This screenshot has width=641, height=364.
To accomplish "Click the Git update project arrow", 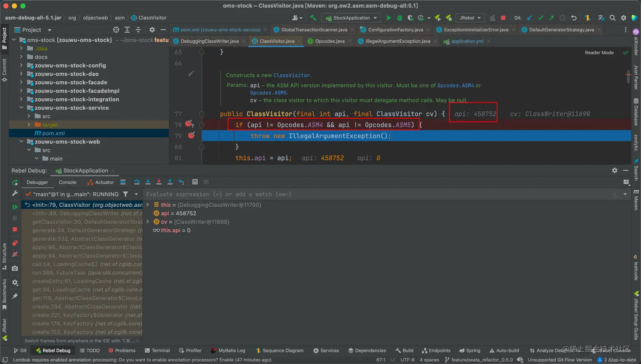I will [530, 18].
